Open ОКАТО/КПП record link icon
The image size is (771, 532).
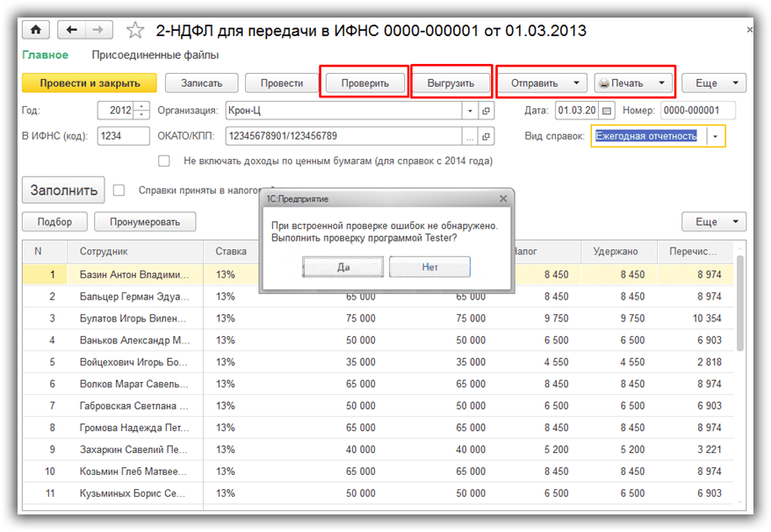pyautogui.click(x=486, y=136)
